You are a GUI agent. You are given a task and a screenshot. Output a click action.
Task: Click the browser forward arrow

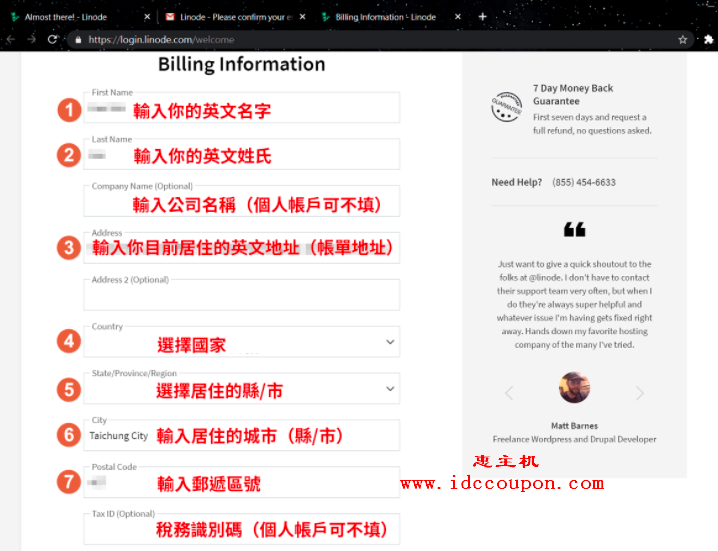pyautogui.click(x=30, y=40)
